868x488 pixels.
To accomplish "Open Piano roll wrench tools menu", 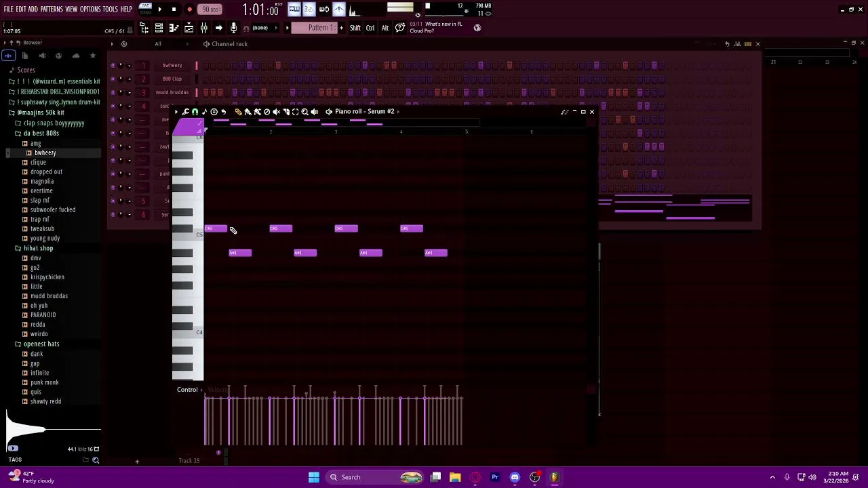I will point(186,112).
